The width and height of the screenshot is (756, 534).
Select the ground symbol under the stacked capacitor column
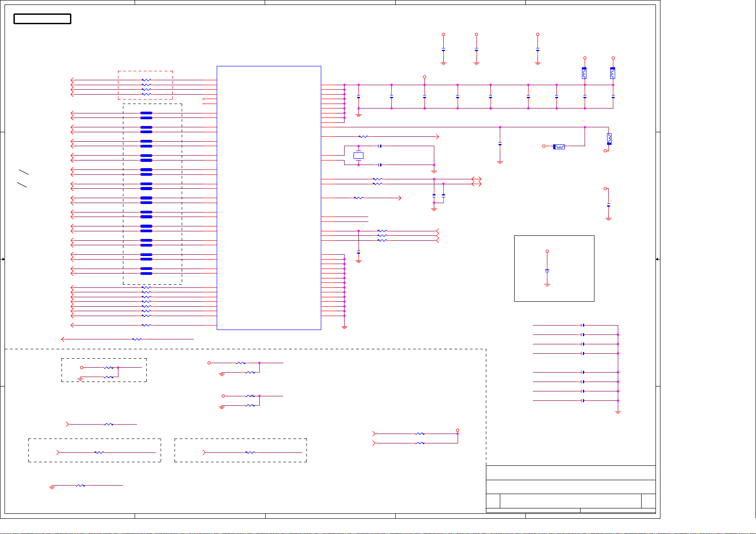click(618, 412)
